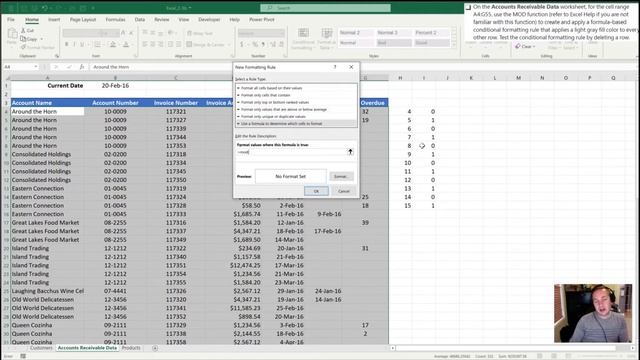Click the Clear eraser command in Editing group
640x360 pixels.
524,47
